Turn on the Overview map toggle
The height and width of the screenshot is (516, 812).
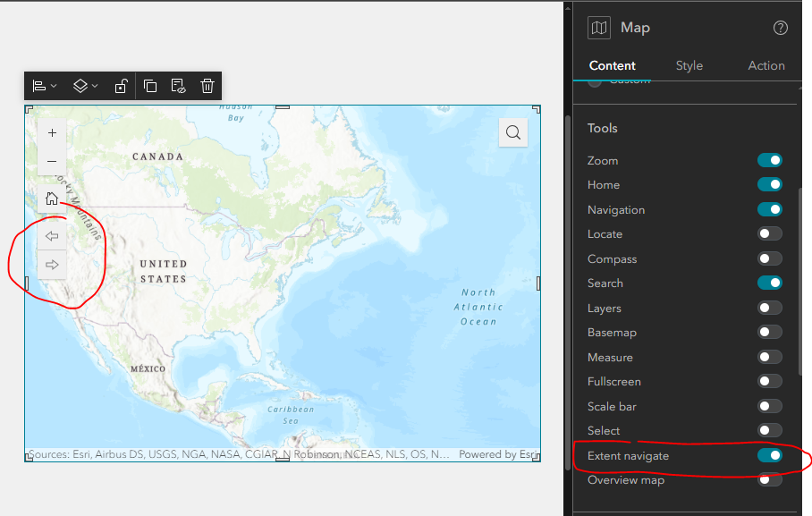pyautogui.click(x=770, y=479)
